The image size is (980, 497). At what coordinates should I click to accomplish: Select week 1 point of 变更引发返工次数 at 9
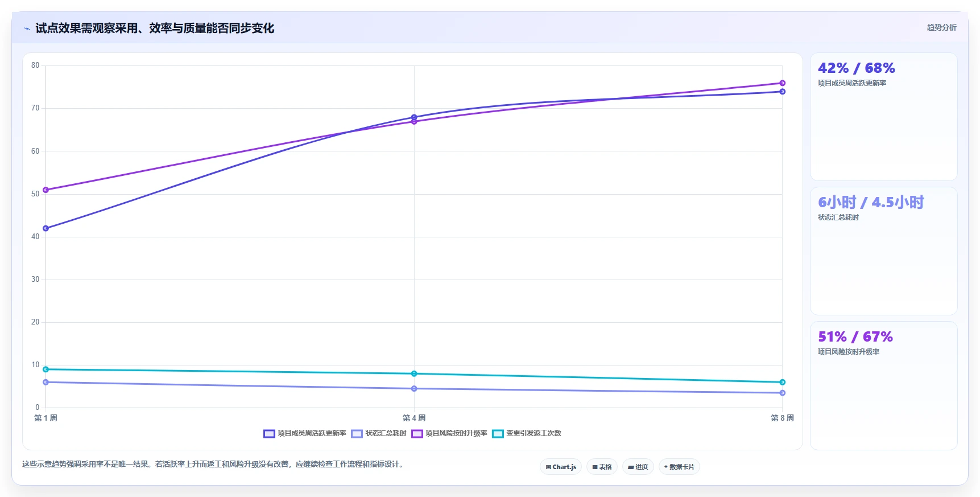point(46,369)
